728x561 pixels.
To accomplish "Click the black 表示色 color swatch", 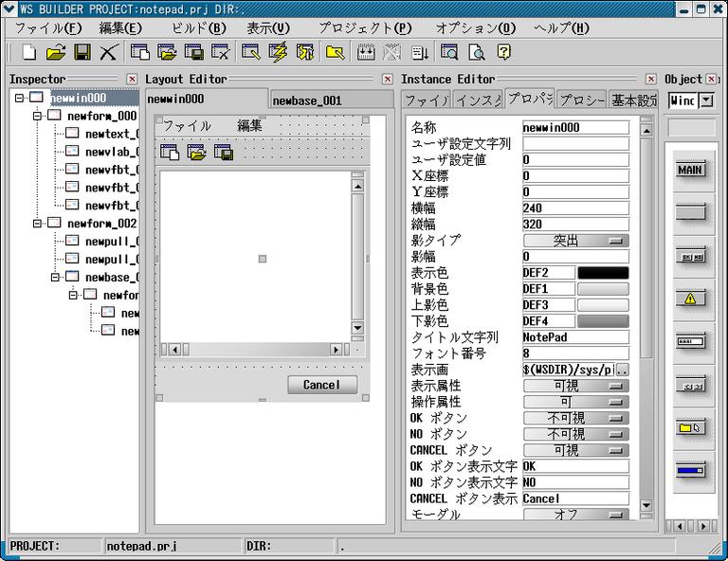I will pyautogui.click(x=603, y=273).
